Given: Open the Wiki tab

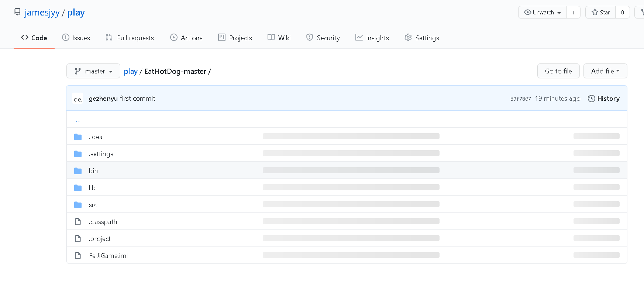Looking at the screenshot, I should point(279,38).
